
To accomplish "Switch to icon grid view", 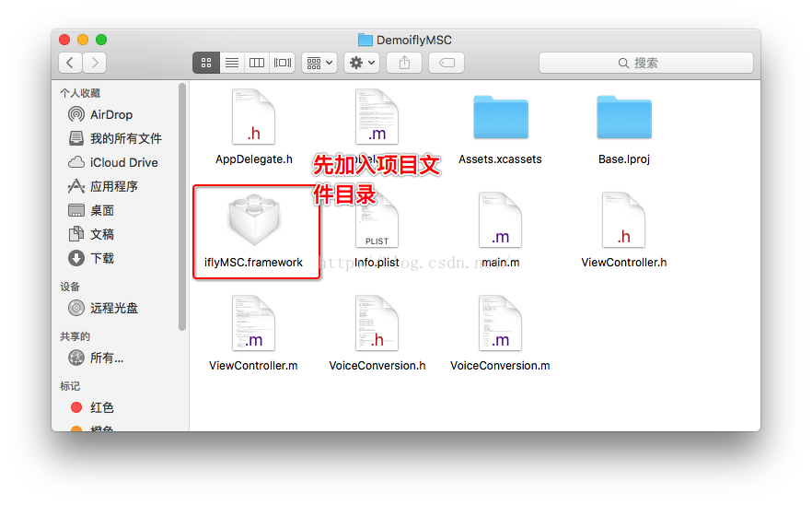I will [x=206, y=63].
